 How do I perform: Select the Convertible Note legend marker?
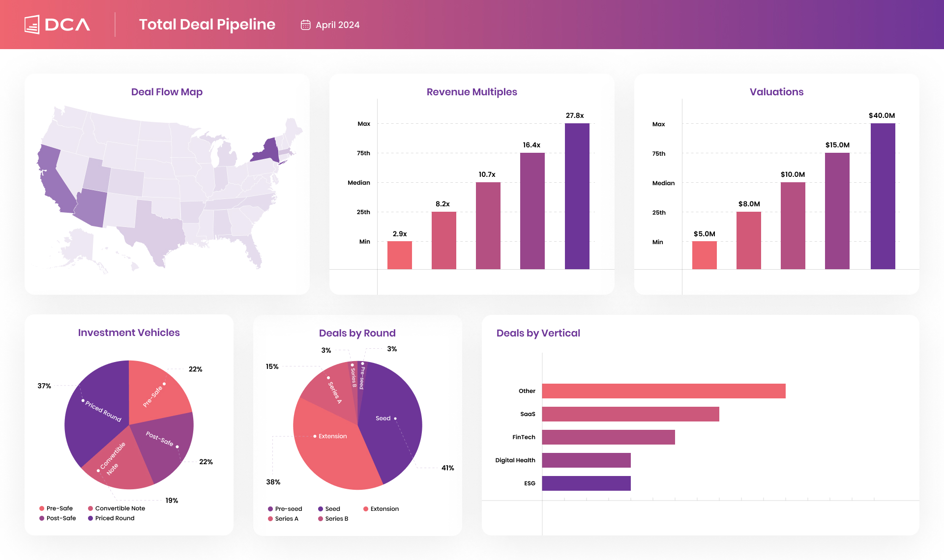tap(89, 508)
